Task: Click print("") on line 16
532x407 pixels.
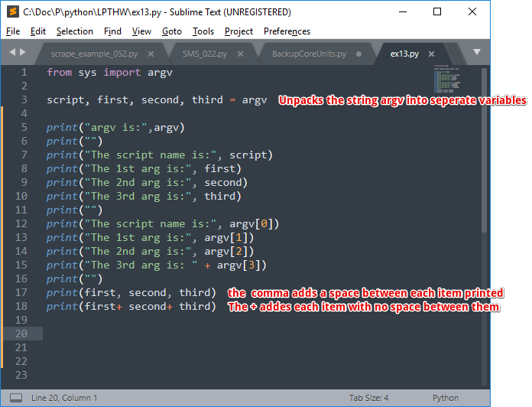Action: point(74,279)
